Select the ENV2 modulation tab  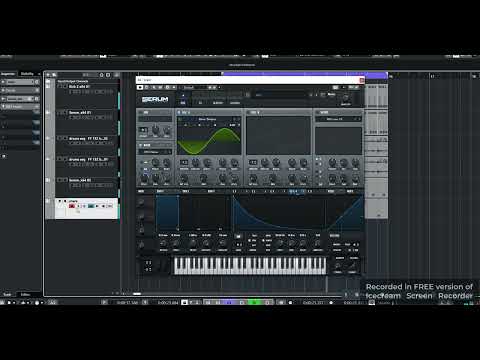click(186, 191)
